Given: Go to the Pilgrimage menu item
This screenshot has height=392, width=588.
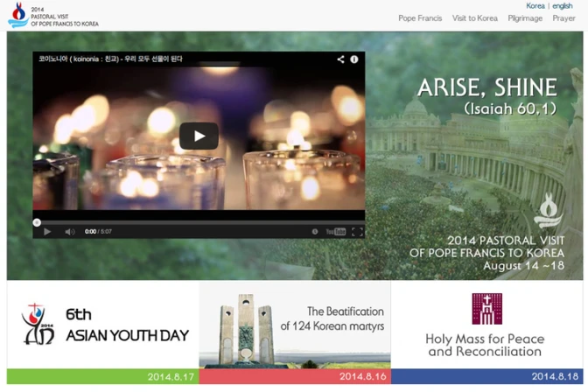Looking at the screenshot, I should 525,18.
